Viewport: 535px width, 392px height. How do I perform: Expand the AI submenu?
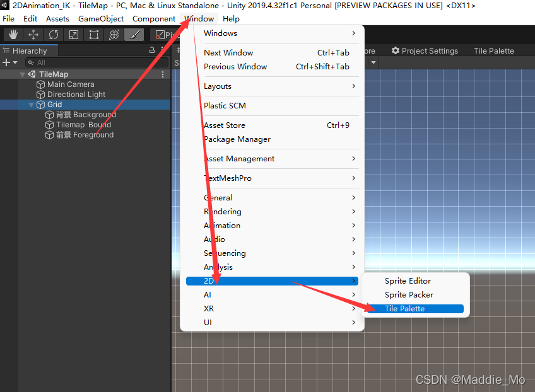coord(273,295)
